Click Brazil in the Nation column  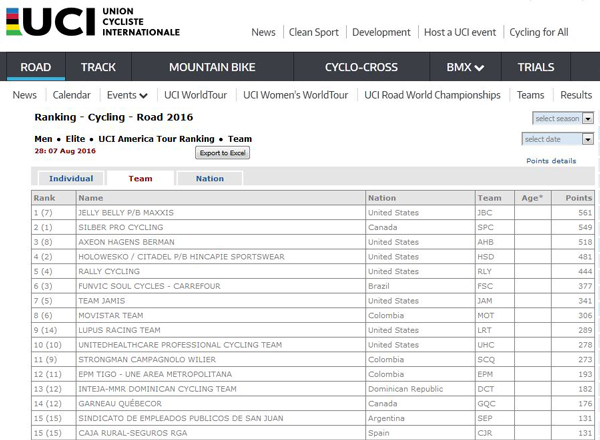pyautogui.click(x=378, y=286)
